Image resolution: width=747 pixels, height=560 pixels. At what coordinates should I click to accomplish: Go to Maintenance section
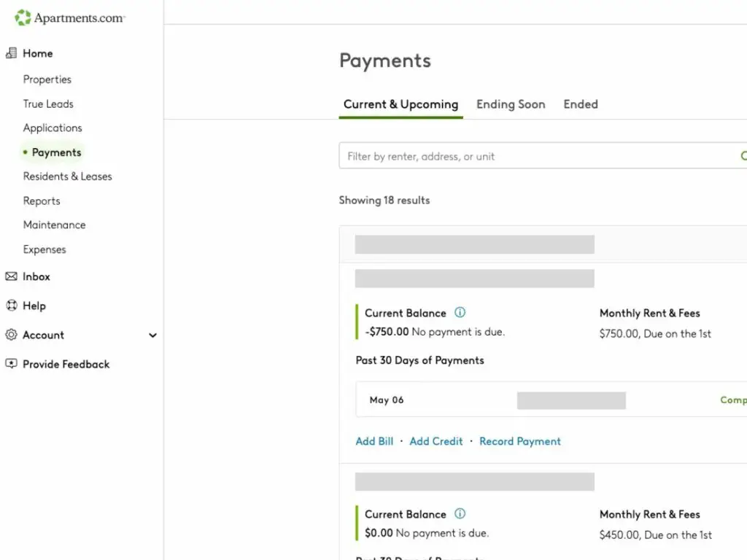(54, 225)
